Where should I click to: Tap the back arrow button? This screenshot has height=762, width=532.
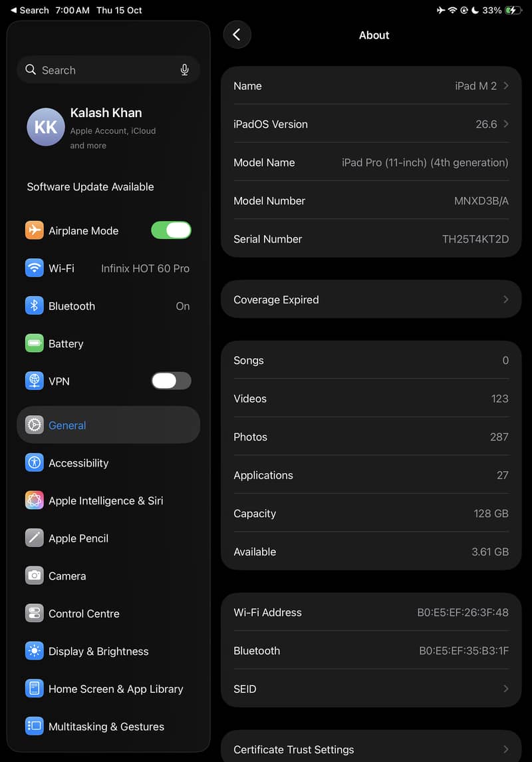coord(237,35)
